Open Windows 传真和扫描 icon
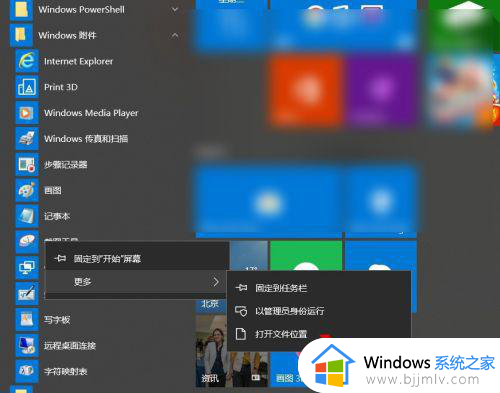 click(27, 139)
